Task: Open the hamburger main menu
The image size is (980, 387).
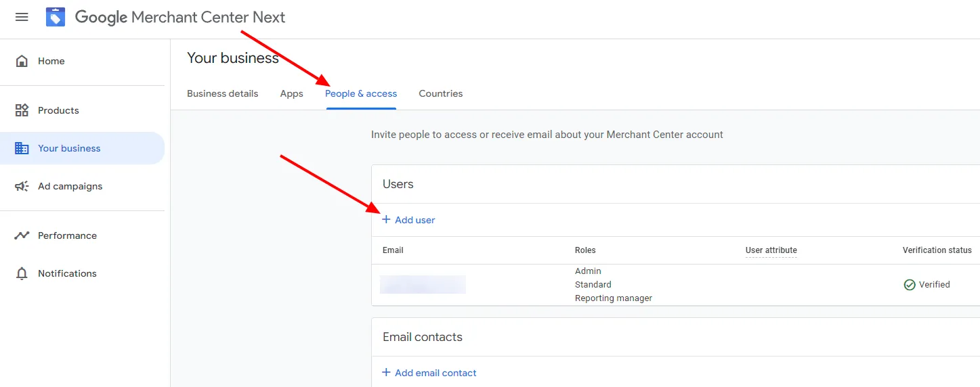Action: (x=22, y=17)
